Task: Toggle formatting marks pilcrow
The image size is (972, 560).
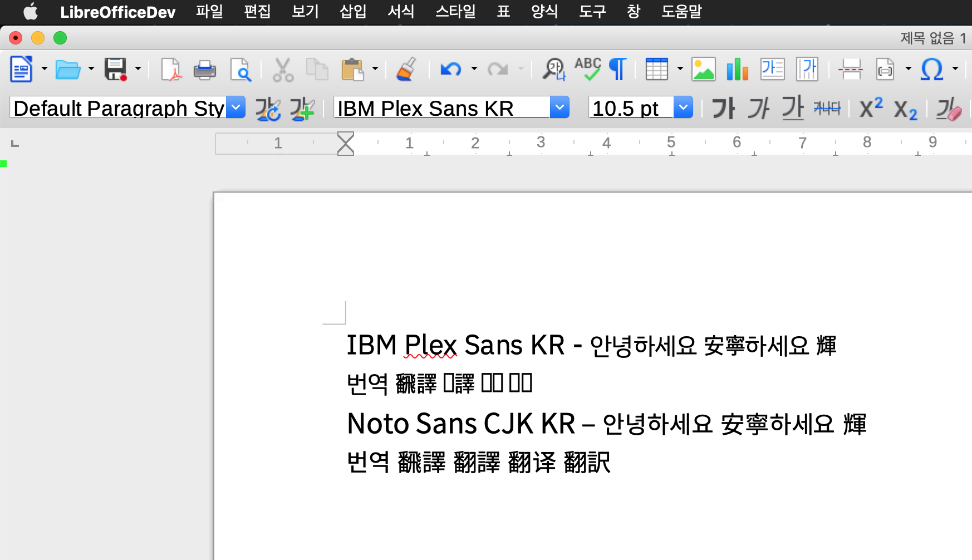Action: [x=618, y=69]
